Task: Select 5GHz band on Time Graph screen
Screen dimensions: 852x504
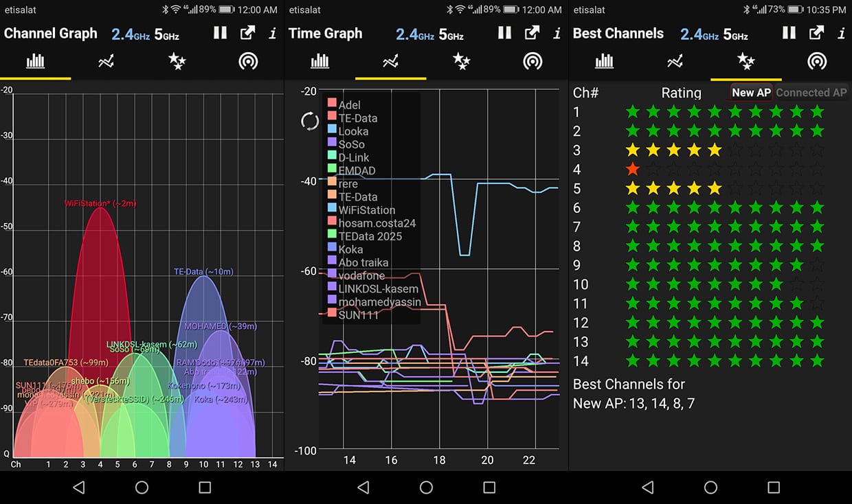Action: click(x=451, y=34)
